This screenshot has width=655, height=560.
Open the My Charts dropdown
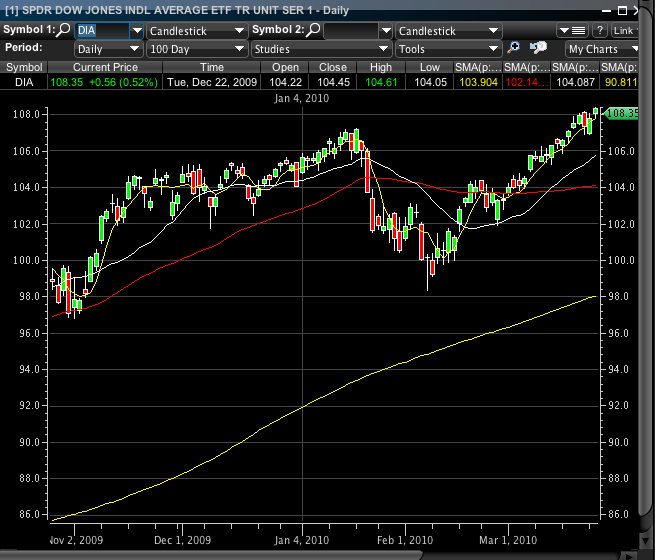click(603, 48)
